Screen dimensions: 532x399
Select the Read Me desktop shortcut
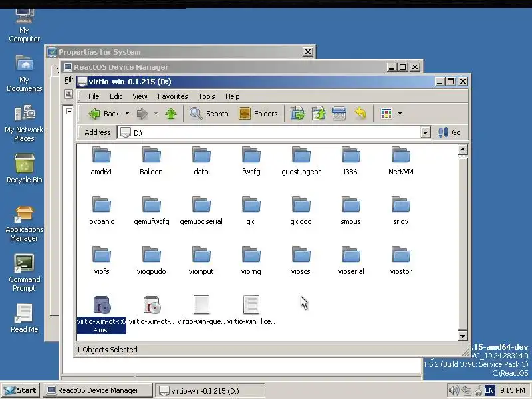click(24, 319)
